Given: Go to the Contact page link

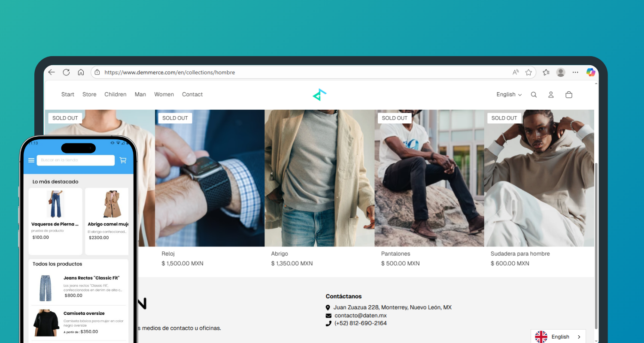Looking at the screenshot, I should point(192,94).
